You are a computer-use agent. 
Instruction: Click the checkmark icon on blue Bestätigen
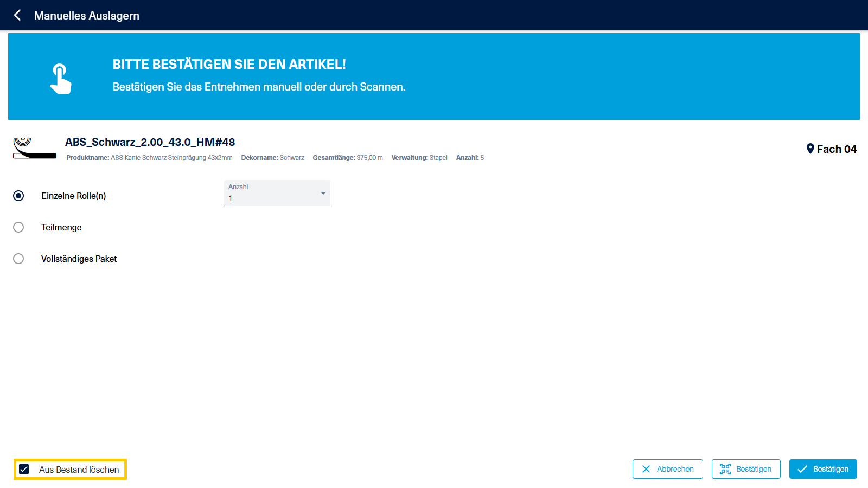[x=802, y=469]
